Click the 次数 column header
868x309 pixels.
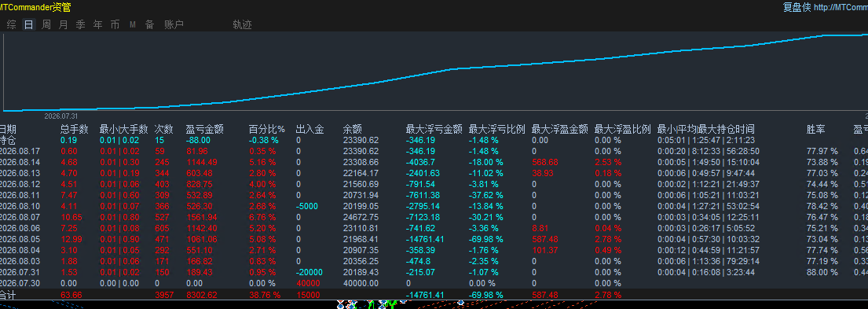163,130
